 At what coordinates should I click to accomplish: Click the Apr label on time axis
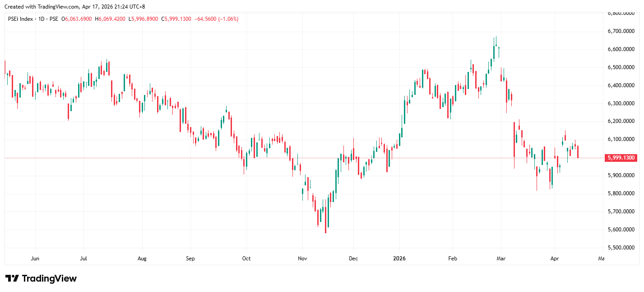(555, 259)
